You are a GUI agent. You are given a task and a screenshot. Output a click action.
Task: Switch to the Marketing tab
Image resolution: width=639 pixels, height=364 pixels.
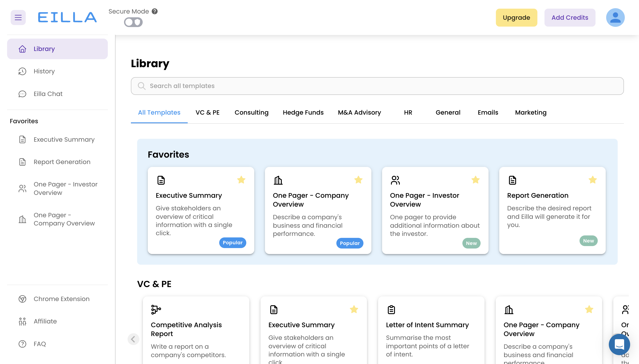tap(531, 112)
